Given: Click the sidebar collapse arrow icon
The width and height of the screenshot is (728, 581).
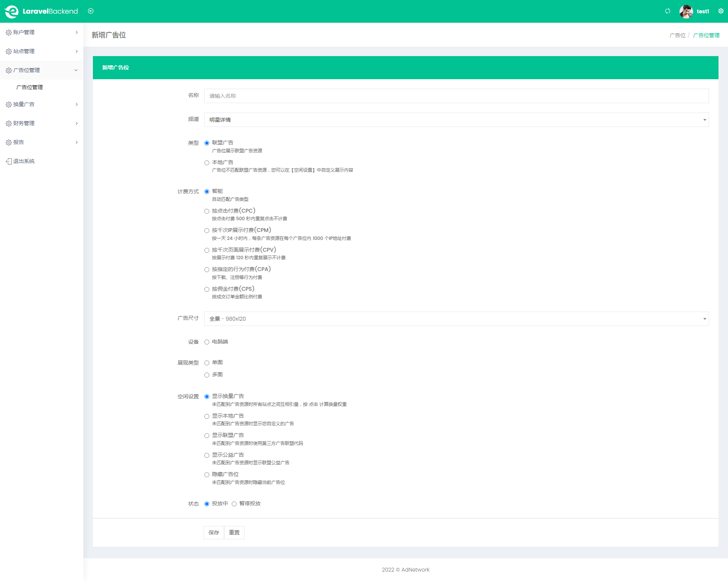Looking at the screenshot, I should [x=91, y=11].
